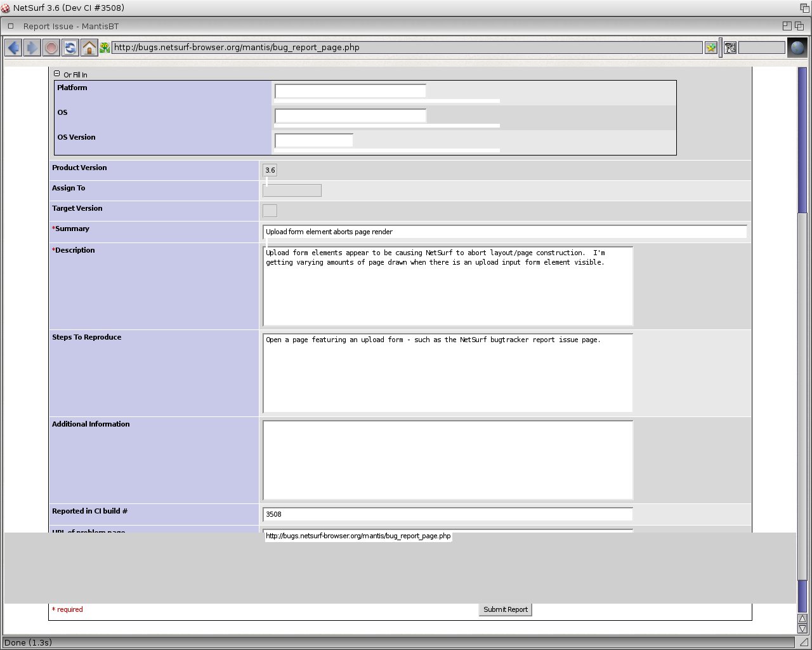Click the Back navigation arrow
This screenshot has height=650, width=812.
13,48
